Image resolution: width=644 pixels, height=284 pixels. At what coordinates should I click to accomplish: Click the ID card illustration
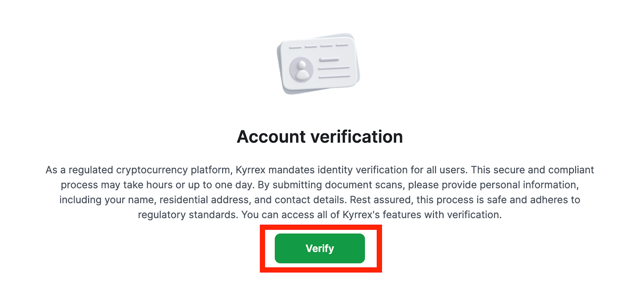click(318, 64)
